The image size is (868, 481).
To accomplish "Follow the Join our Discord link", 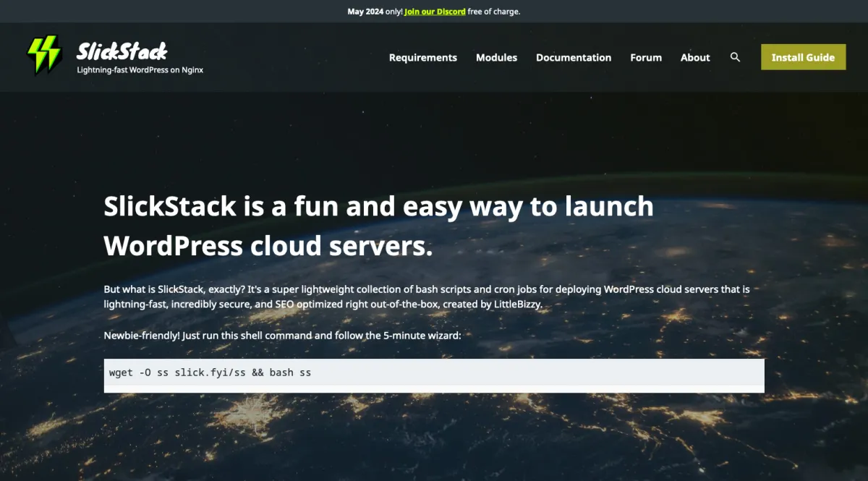I will [436, 12].
